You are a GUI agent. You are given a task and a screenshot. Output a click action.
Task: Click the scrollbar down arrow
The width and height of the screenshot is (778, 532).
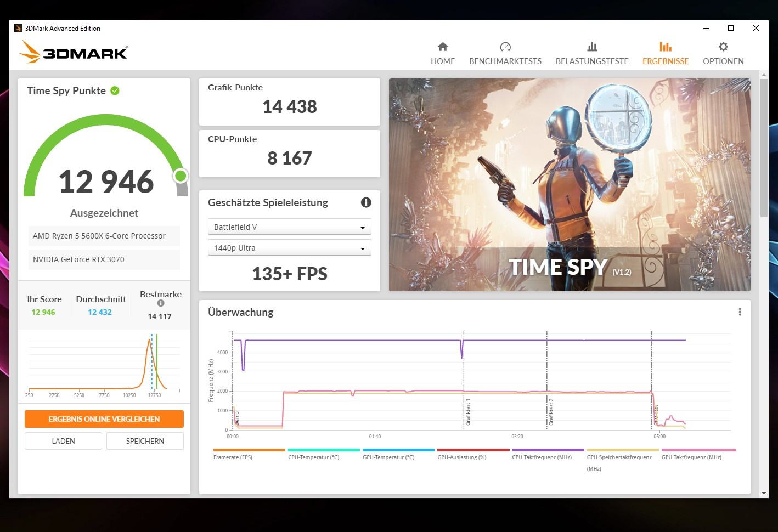(x=764, y=493)
